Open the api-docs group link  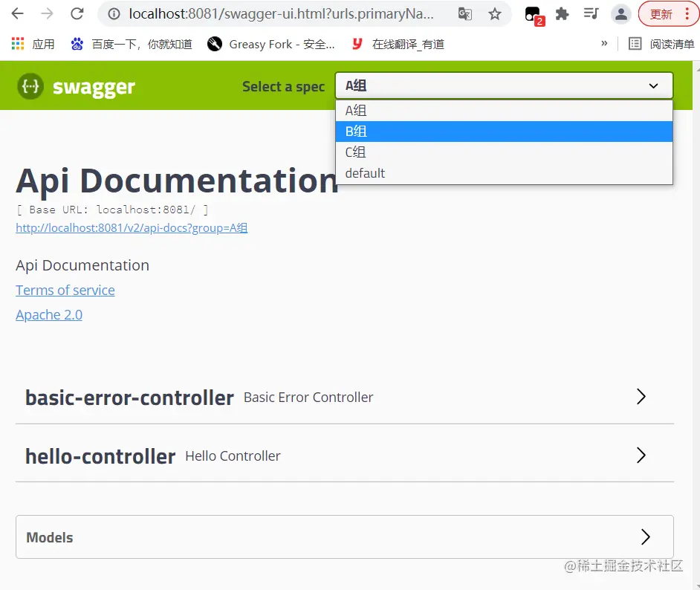[132, 228]
